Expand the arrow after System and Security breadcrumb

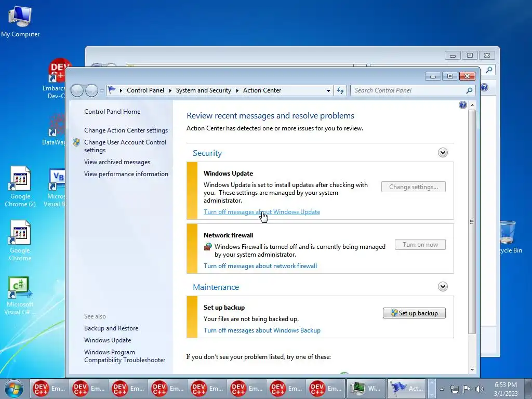click(237, 90)
